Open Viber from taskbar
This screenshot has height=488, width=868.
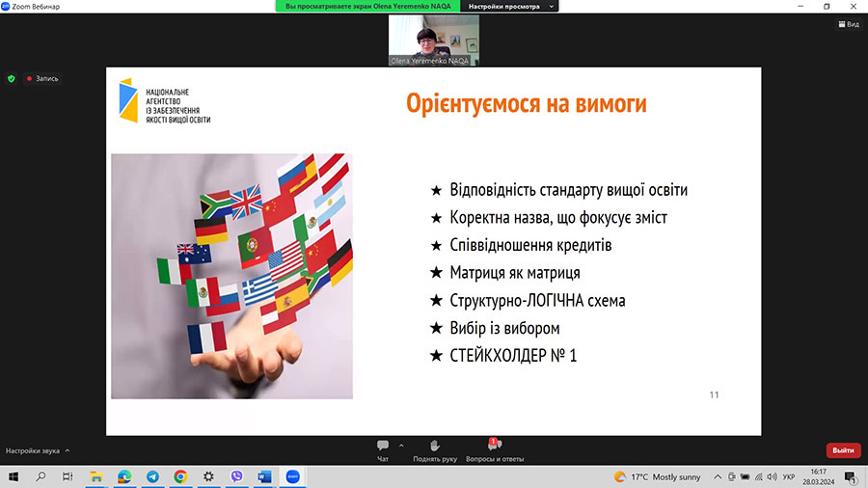[236, 476]
